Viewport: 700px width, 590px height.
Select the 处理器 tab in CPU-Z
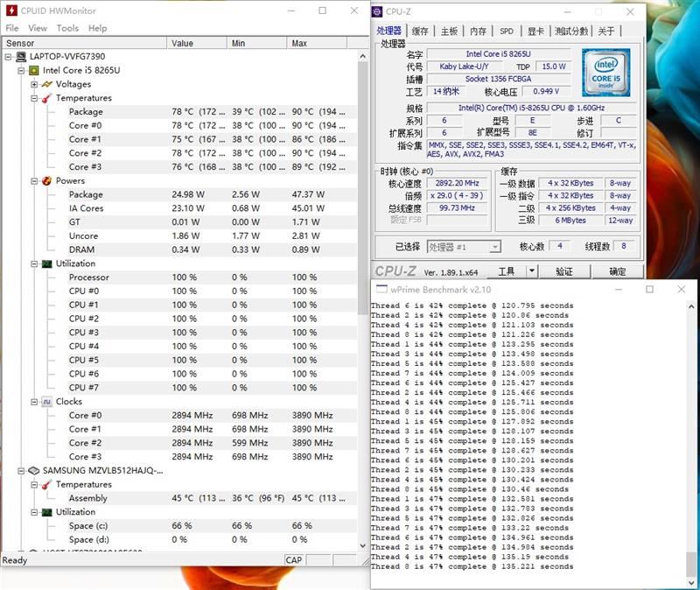(388, 31)
